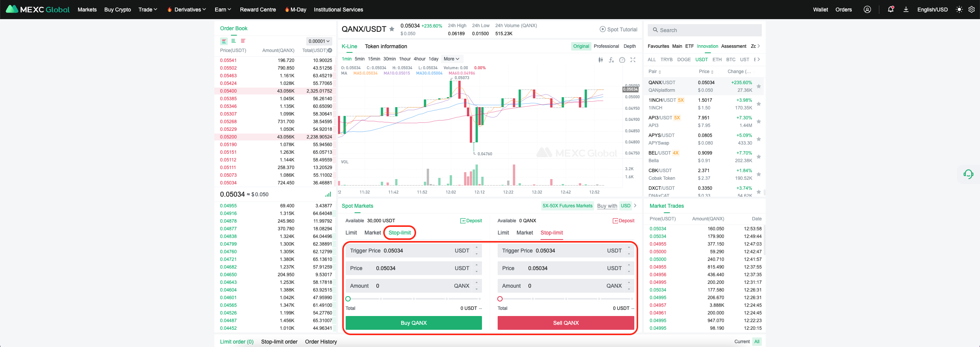Open the Order History tab

(321, 342)
